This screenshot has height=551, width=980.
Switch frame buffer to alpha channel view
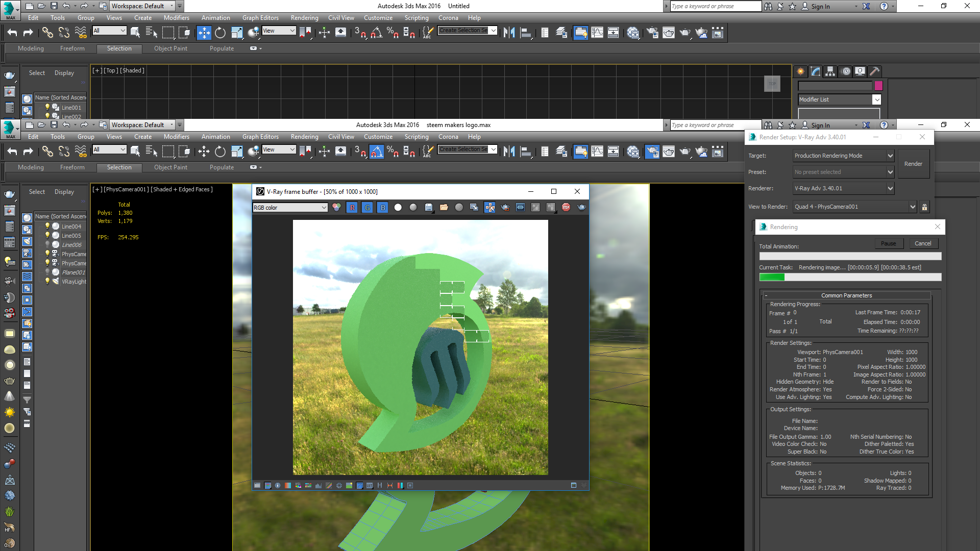[398, 208]
